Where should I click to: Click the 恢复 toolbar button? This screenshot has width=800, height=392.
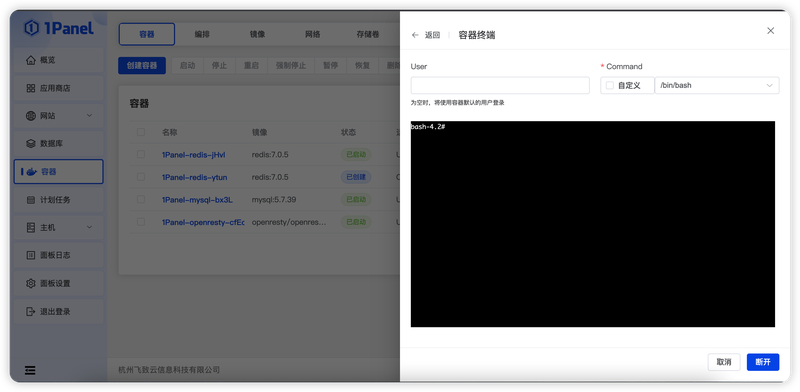(x=363, y=66)
